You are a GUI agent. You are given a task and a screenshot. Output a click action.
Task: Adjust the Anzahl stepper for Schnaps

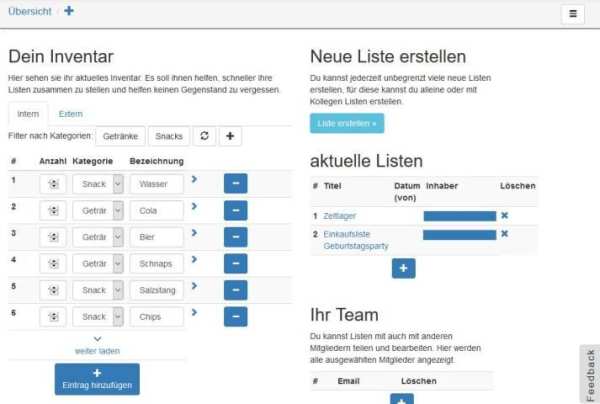point(53,264)
